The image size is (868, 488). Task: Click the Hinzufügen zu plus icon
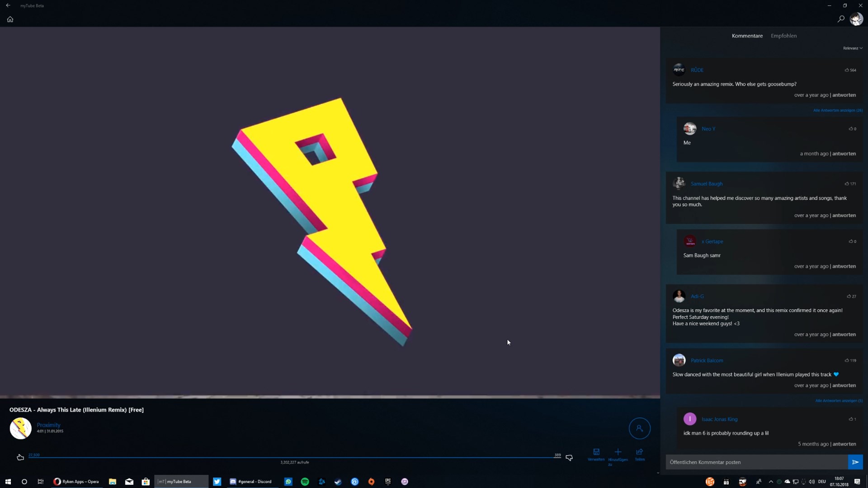coord(618,452)
